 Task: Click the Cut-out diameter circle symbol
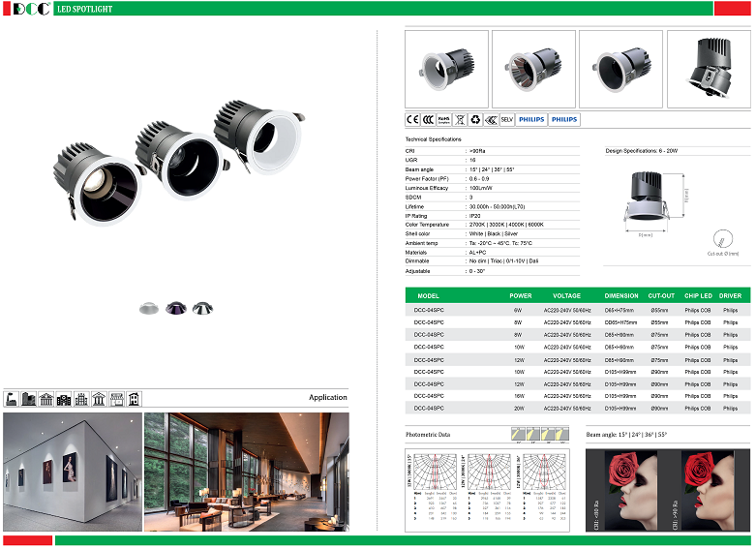pyautogui.click(x=723, y=239)
